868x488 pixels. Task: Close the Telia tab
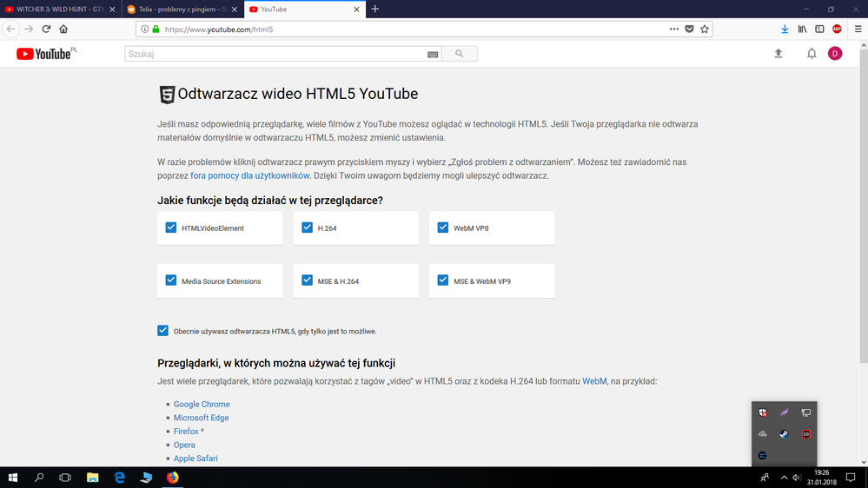pos(235,10)
